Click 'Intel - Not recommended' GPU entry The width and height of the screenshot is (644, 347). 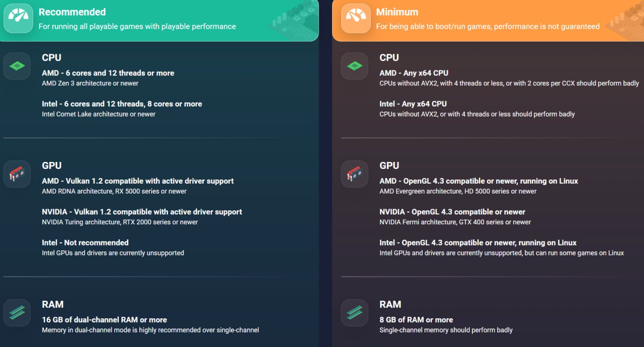[85, 242]
